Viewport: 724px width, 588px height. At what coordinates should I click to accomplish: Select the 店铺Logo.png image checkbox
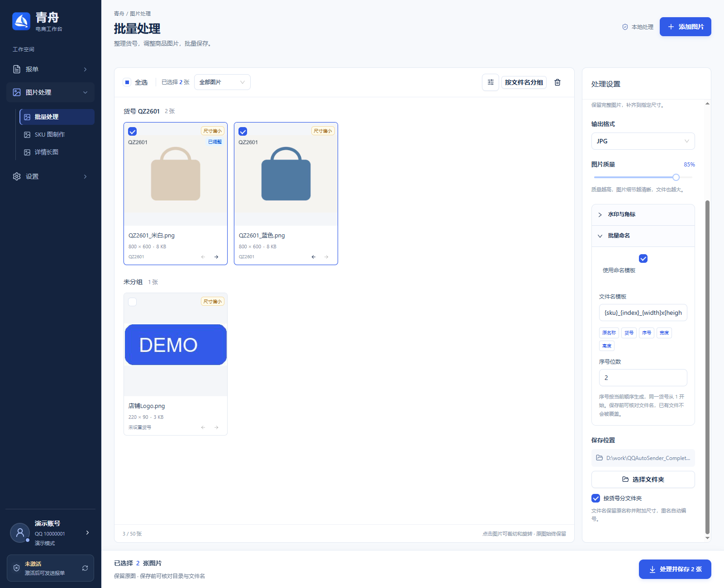pos(133,302)
